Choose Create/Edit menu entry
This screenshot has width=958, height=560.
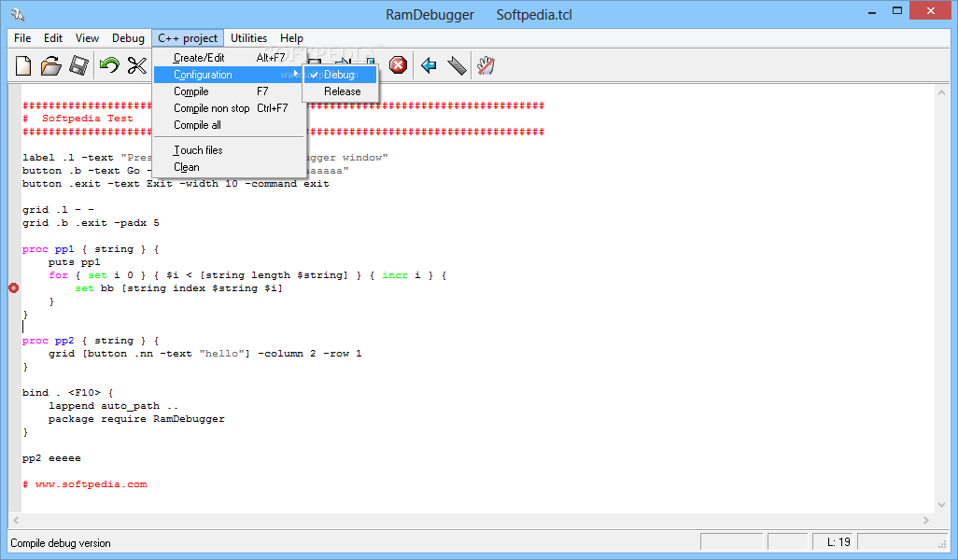coord(229,58)
